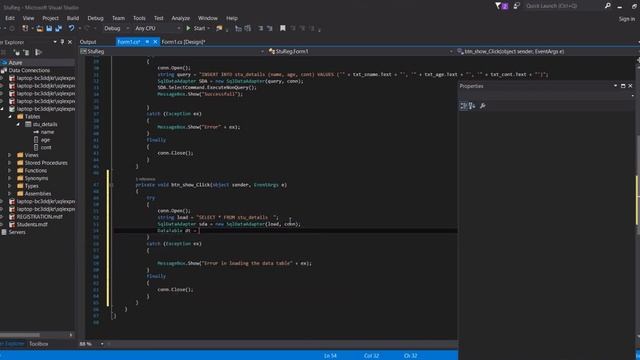Open the Test menu

[159, 18]
